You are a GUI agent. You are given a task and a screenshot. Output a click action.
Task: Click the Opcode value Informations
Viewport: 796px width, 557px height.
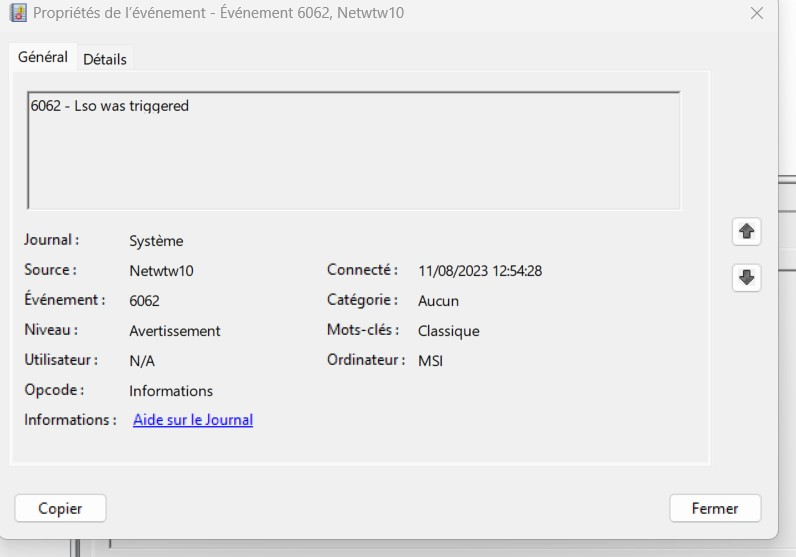tap(171, 391)
